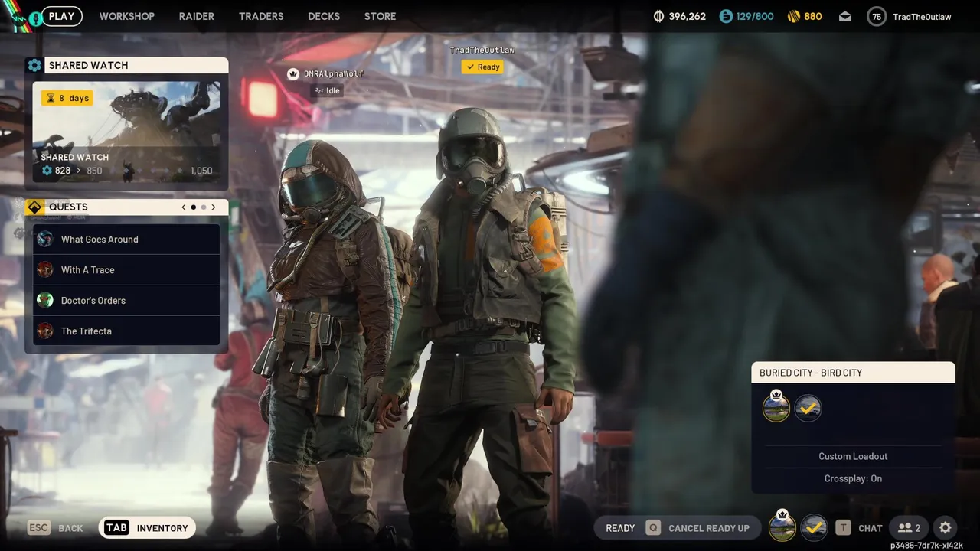Open the party members list showing 2
This screenshot has width=980, height=551.
click(x=909, y=527)
